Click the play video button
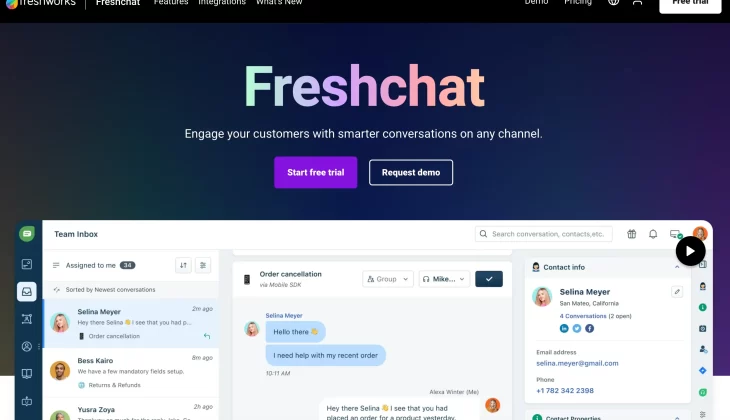 pos(690,251)
